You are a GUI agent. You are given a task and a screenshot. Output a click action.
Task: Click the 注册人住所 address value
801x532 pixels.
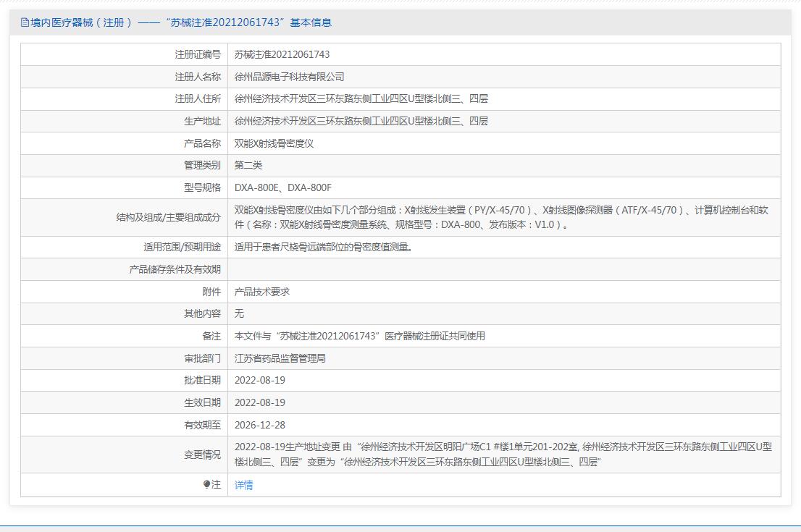tap(361, 98)
